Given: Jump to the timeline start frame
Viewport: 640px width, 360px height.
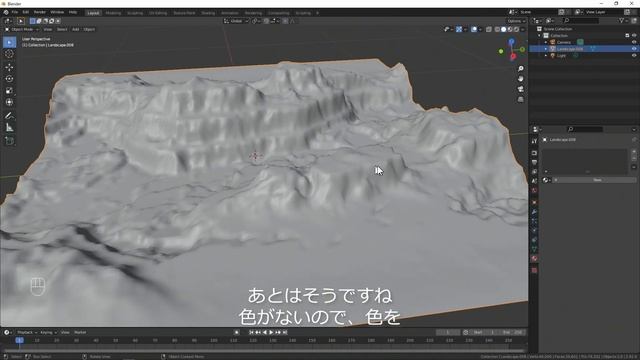Looking at the screenshot, I should tap(251, 332).
